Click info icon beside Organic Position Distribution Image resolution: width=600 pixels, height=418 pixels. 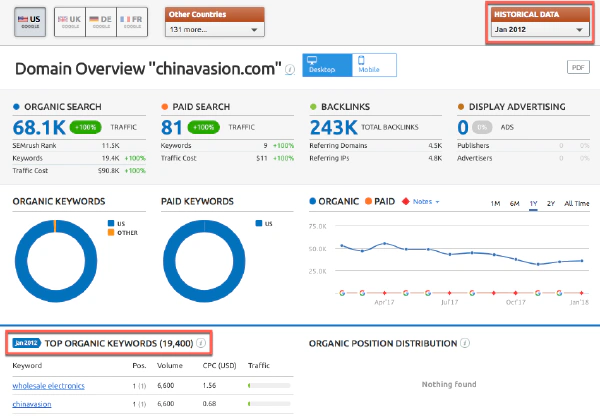click(x=465, y=343)
